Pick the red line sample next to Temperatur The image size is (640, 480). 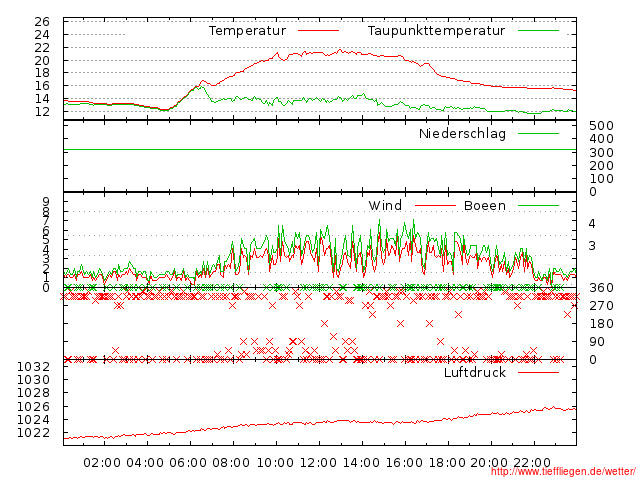tap(318, 31)
